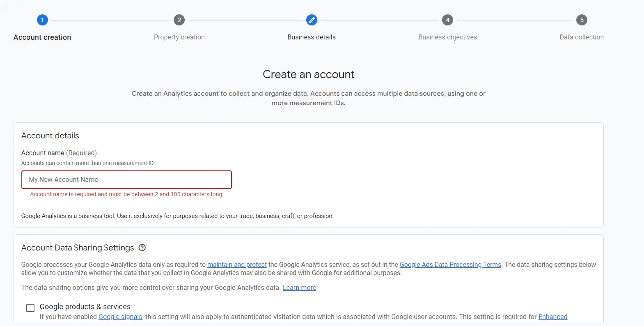The height and width of the screenshot is (326, 644).
Task: Go to the Property creation step label
Action: pyautogui.click(x=179, y=37)
